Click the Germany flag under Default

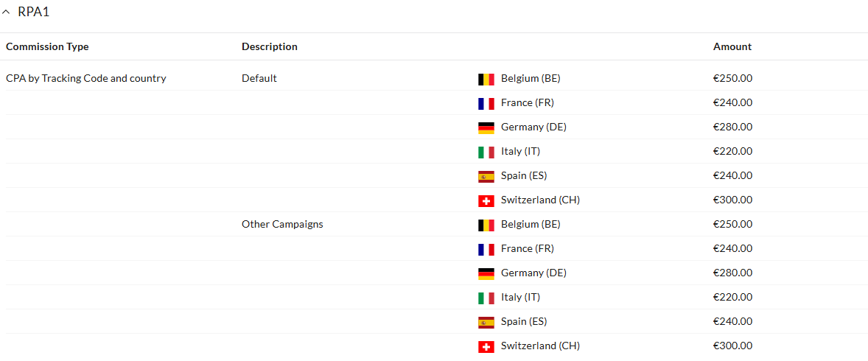pos(486,127)
